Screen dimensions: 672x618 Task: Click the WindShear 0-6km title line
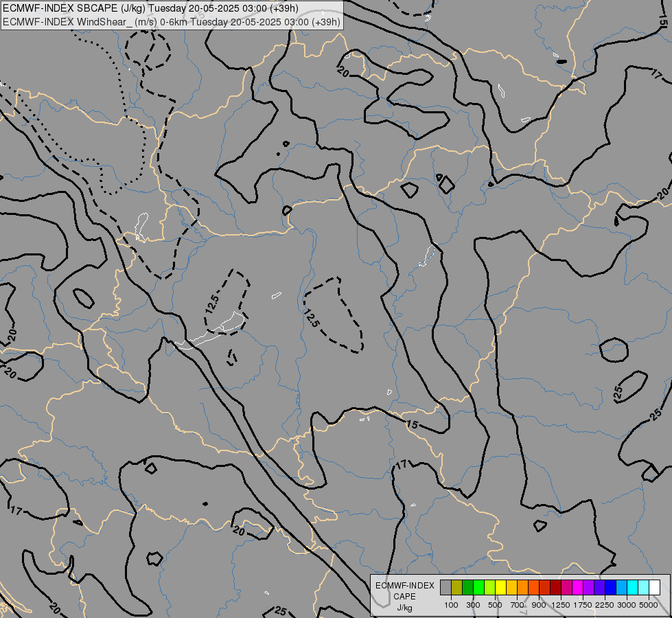pos(172,22)
